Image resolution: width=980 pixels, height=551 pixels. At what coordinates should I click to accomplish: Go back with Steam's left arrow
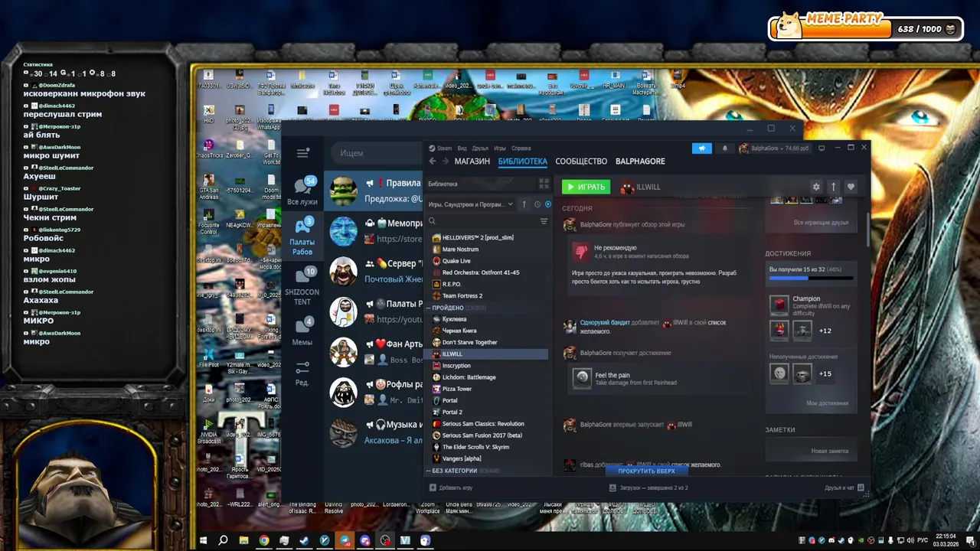(x=433, y=161)
